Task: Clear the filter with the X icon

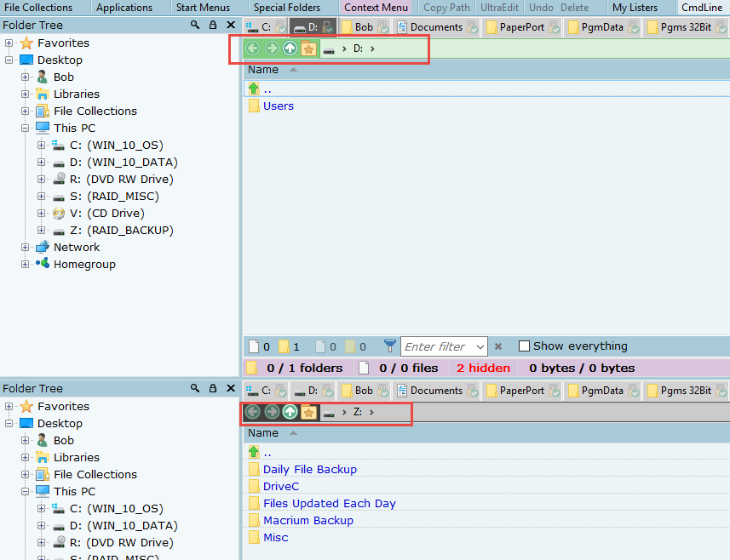Action: point(498,346)
